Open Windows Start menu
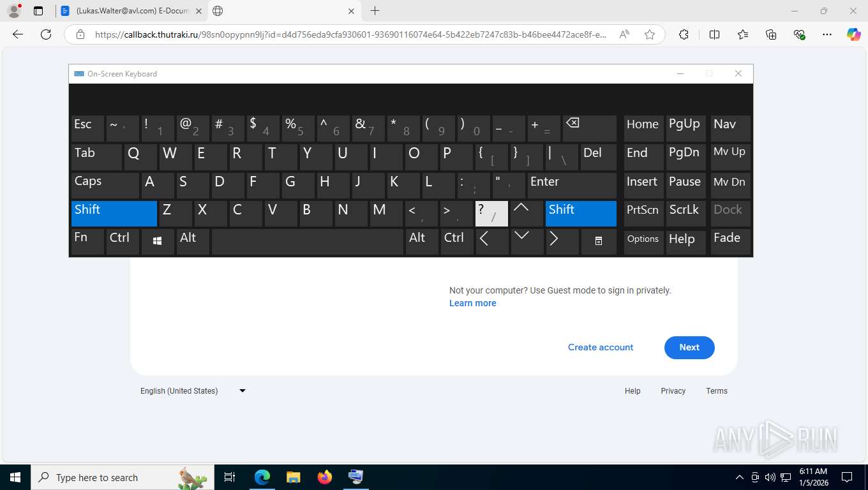The width and height of the screenshot is (868, 490). point(15,477)
